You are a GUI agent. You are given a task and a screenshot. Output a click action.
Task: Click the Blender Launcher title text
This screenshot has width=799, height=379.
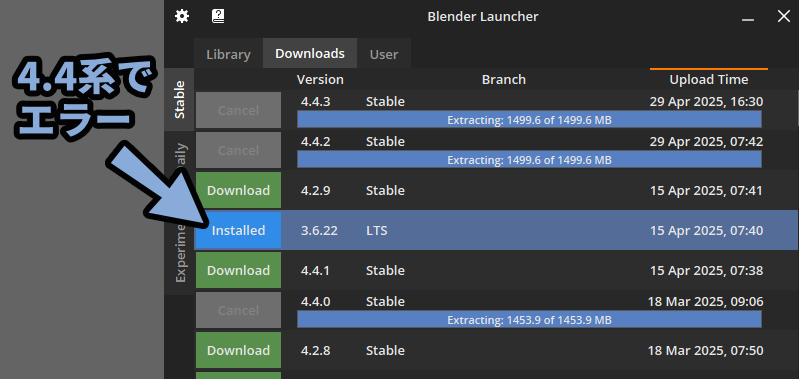(x=483, y=16)
